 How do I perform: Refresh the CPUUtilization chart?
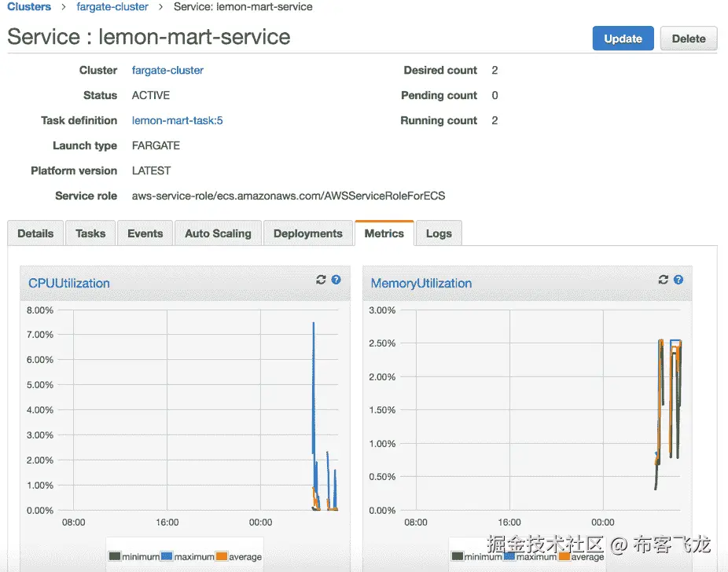321,280
